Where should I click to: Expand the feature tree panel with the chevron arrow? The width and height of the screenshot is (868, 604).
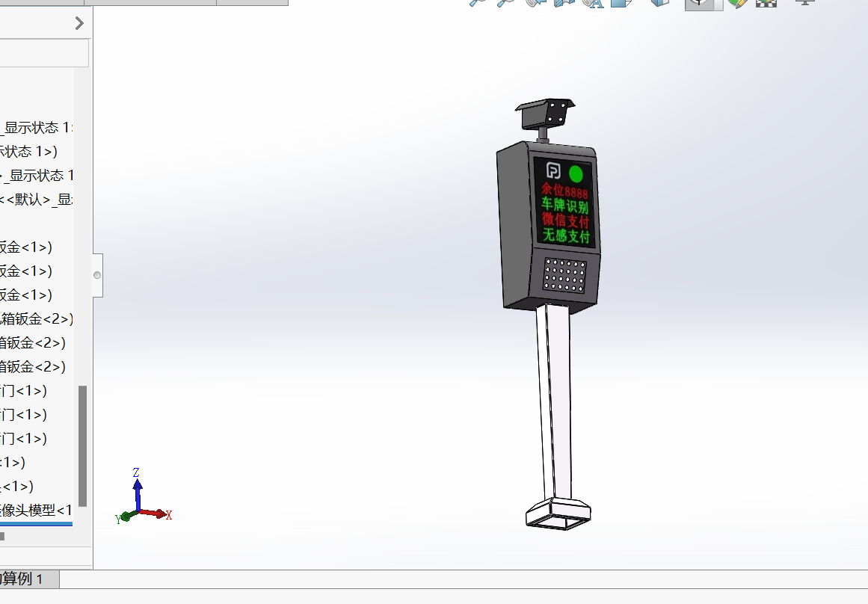[x=79, y=23]
